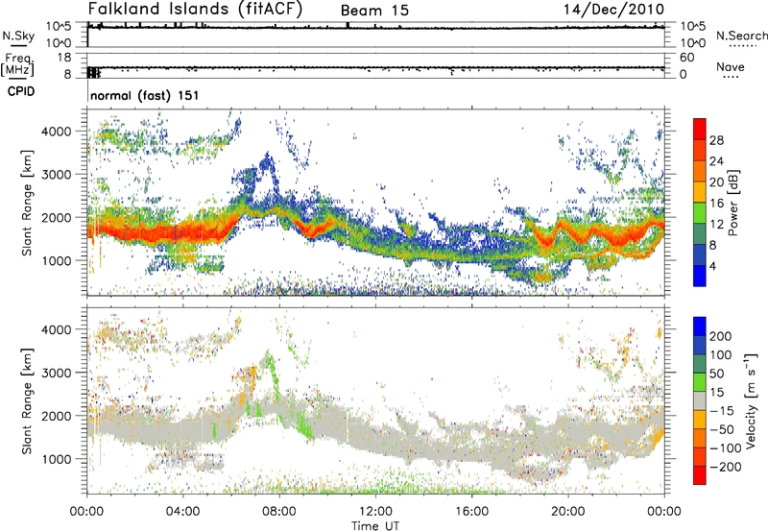Screen dimensions: 768x532
Task: Click the 'Falkland Islands (fitACF)' plot title
Action: tap(195, 10)
